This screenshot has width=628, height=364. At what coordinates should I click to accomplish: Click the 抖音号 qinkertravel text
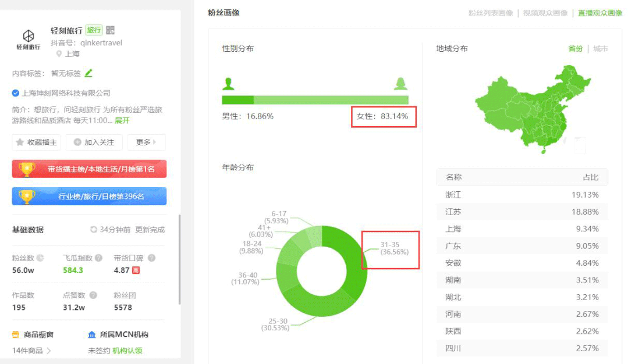coord(87,43)
